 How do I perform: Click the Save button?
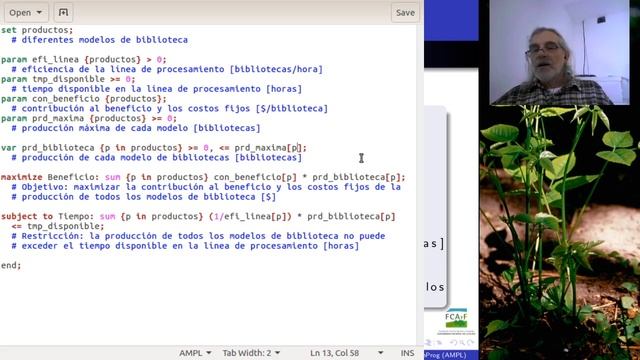pyautogui.click(x=405, y=13)
